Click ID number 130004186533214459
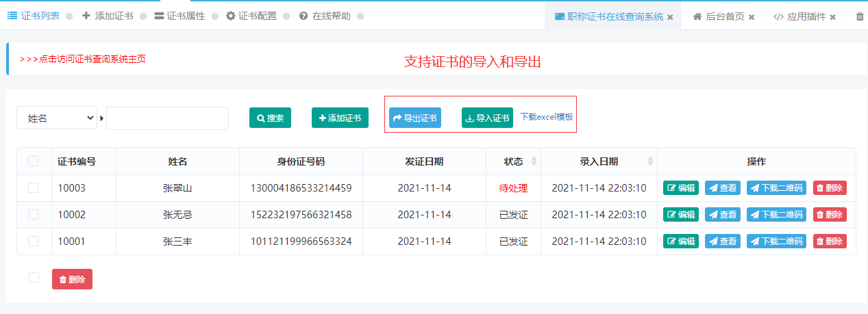The image size is (868, 314). [301, 188]
